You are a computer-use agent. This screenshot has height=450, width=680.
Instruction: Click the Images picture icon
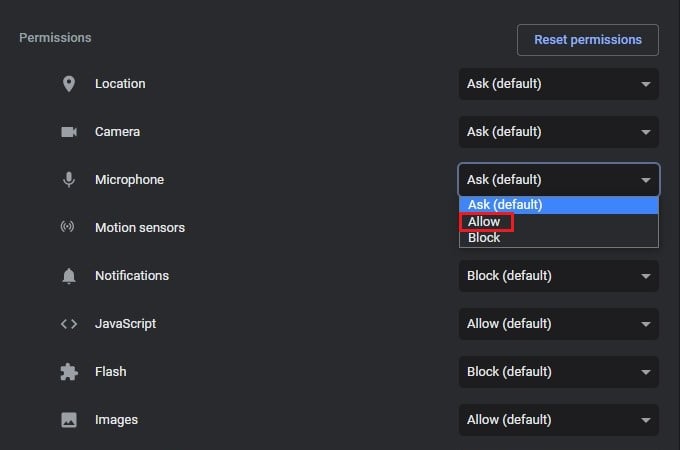tap(69, 420)
